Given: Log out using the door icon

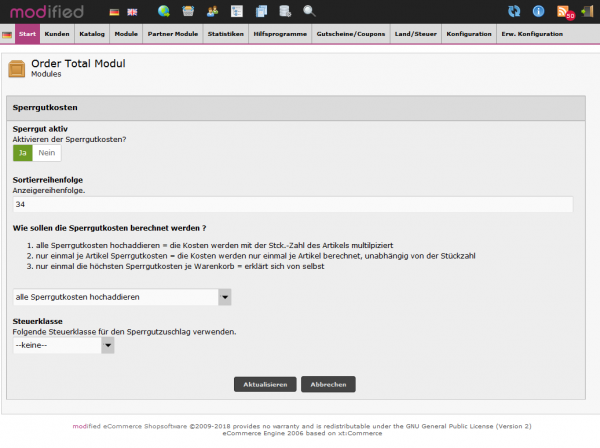Looking at the screenshot, I should pos(588,12).
